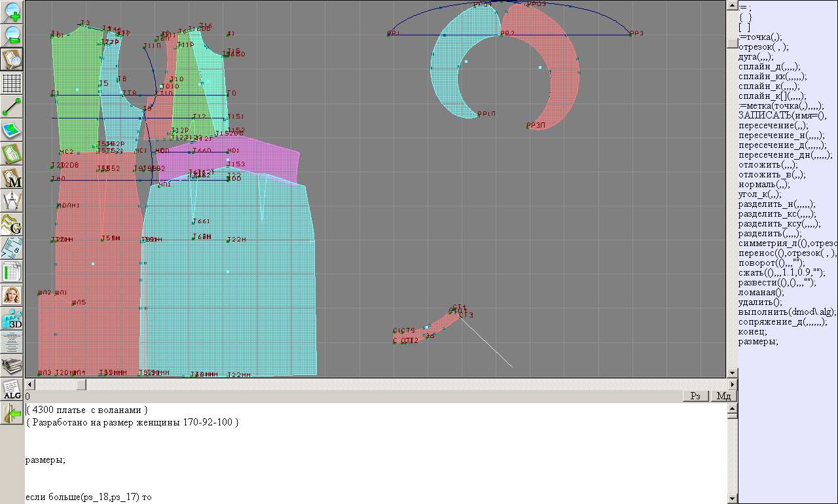Click the zoom in magnifier icon
Viewport: 838px width, 504px height.
click(x=12, y=12)
